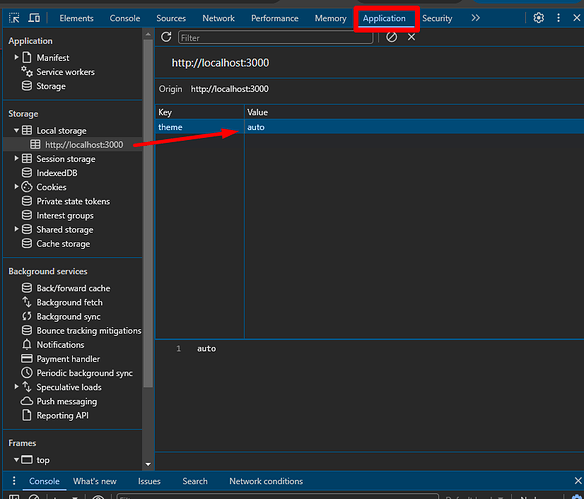The height and width of the screenshot is (499, 584).
Task: Select the Service workers item
Action: tap(65, 72)
